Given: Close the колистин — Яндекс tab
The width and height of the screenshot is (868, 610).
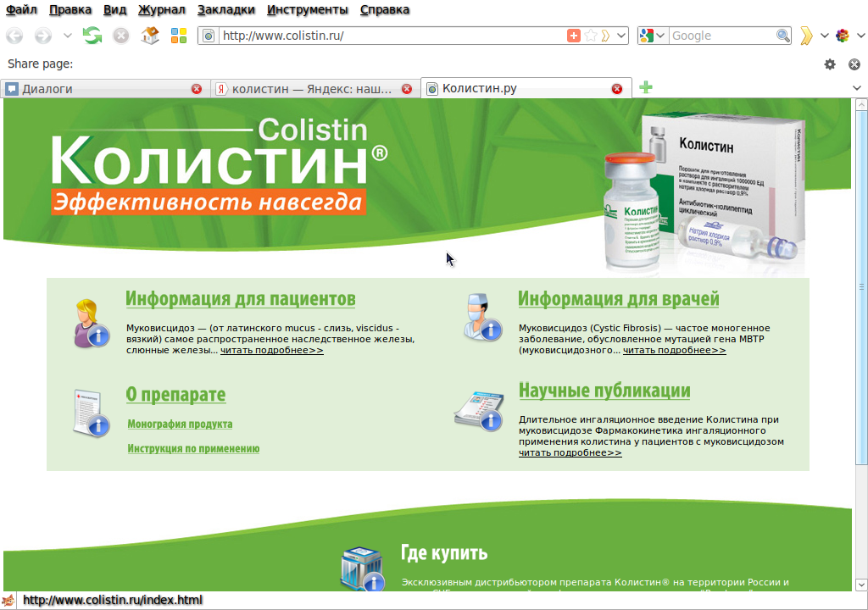Looking at the screenshot, I should 407,89.
